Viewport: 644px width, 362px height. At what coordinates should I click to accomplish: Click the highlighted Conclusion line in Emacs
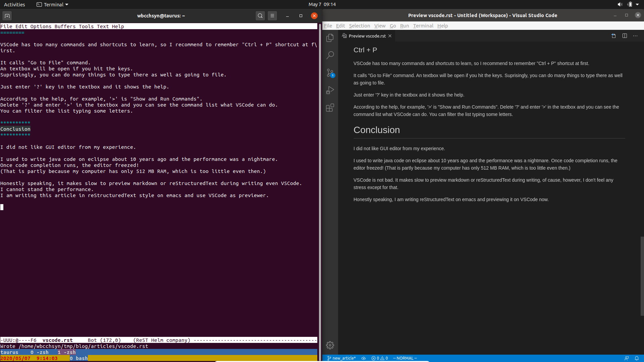tap(15, 129)
